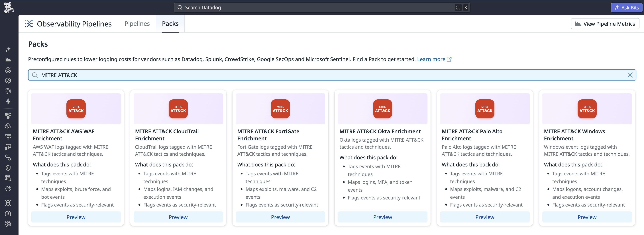Click View Pipeline Metrics button
Screen dimensions: 644x235
pyautogui.click(x=605, y=24)
